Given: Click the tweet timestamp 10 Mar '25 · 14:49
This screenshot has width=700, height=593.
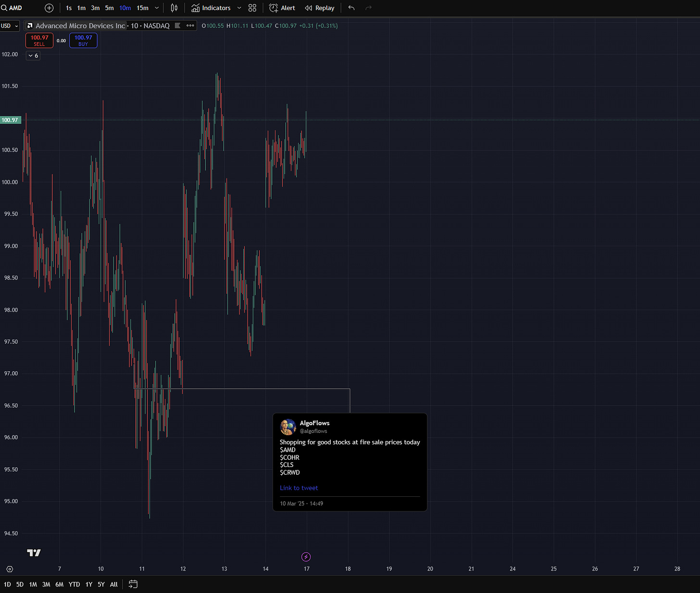Looking at the screenshot, I should [301, 504].
